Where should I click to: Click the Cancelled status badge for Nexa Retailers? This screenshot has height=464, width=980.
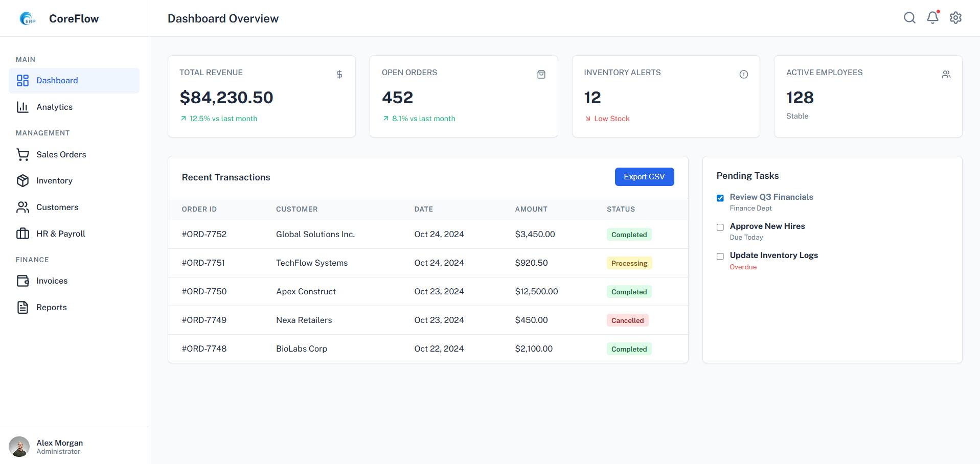tap(627, 320)
